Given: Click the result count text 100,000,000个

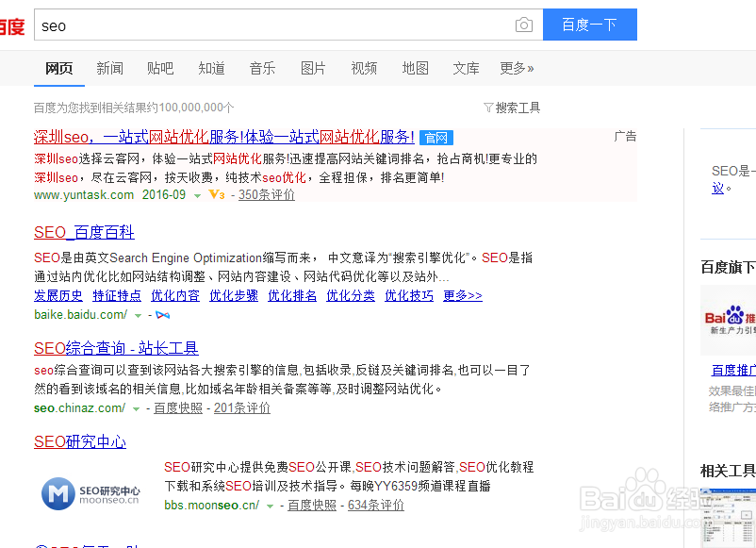Looking at the screenshot, I should (x=197, y=108).
